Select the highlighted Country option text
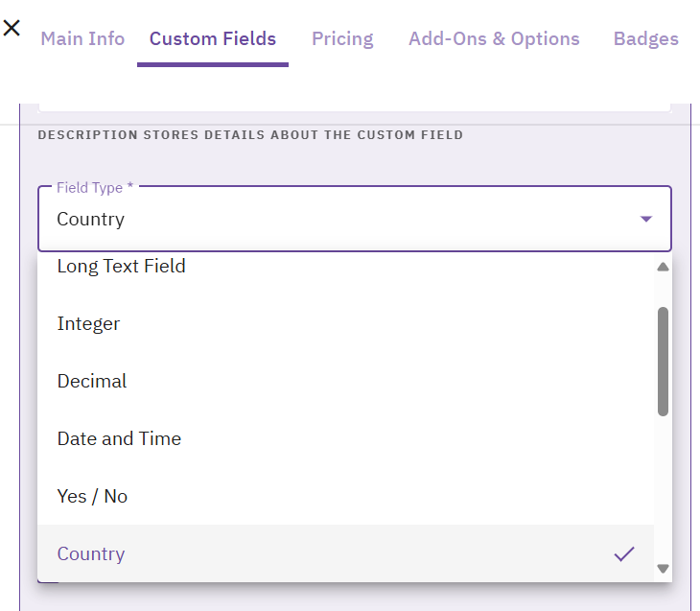The width and height of the screenshot is (700, 611). click(x=91, y=554)
